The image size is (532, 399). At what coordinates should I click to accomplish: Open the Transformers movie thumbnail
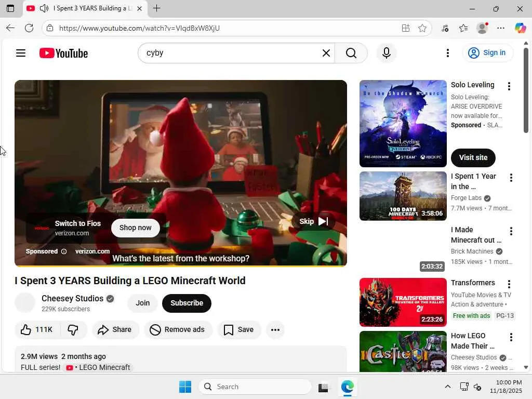(403, 302)
